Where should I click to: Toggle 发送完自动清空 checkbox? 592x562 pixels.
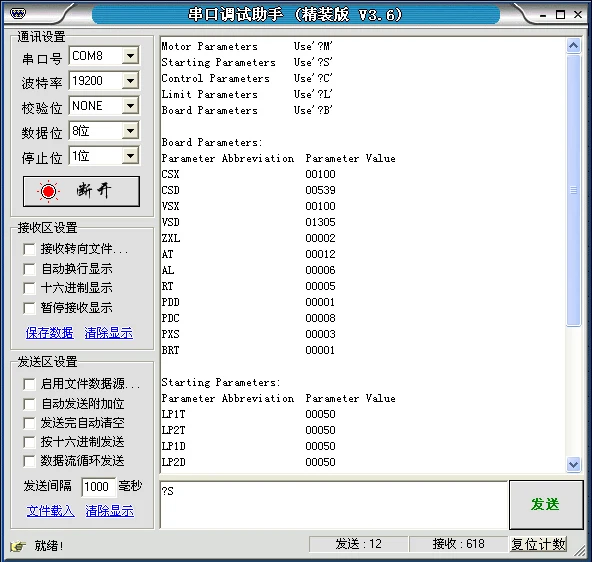coord(29,423)
